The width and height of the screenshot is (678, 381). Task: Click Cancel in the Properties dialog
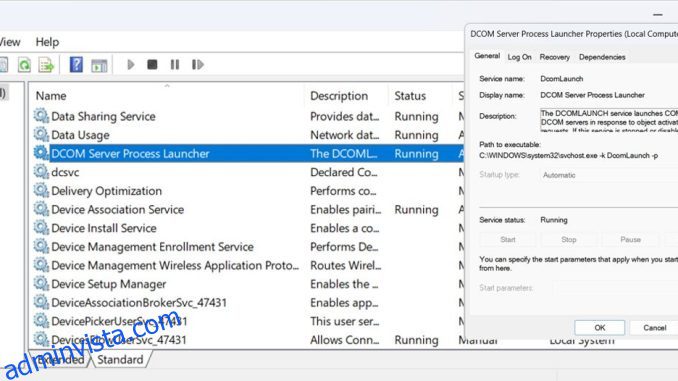click(x=654, y=327)
